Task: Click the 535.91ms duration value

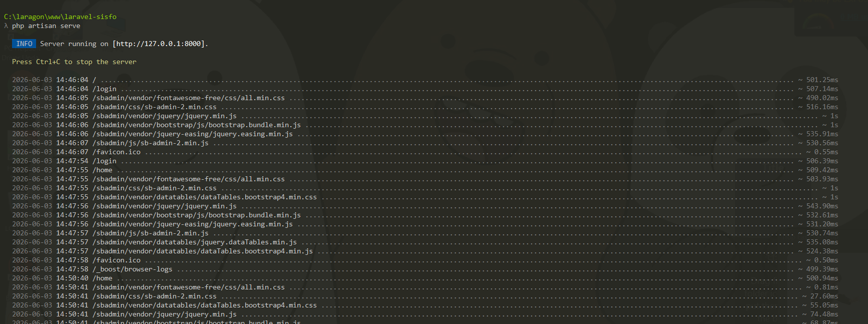Action: point(822,134)
